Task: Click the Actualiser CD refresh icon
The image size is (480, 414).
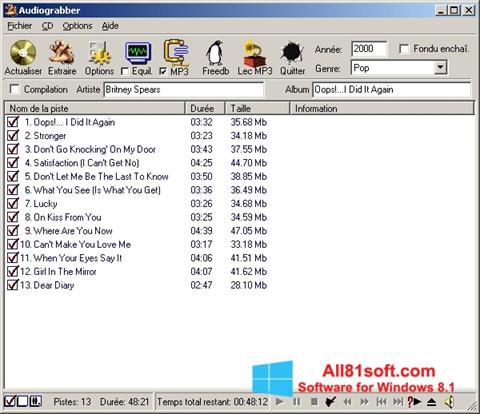Action: [x=23, y=53]
